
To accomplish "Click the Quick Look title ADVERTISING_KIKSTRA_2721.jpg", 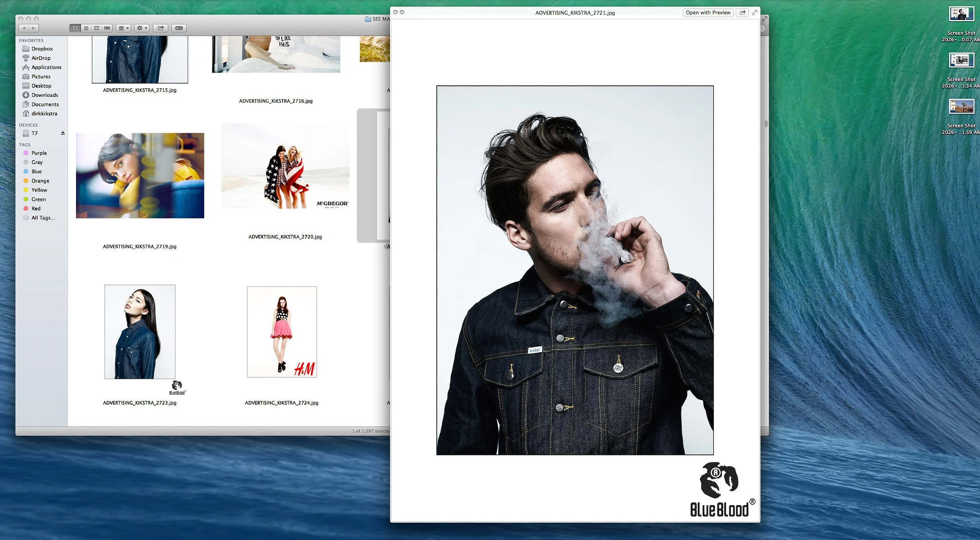I will pyautogui.click(x=575, y=13).
